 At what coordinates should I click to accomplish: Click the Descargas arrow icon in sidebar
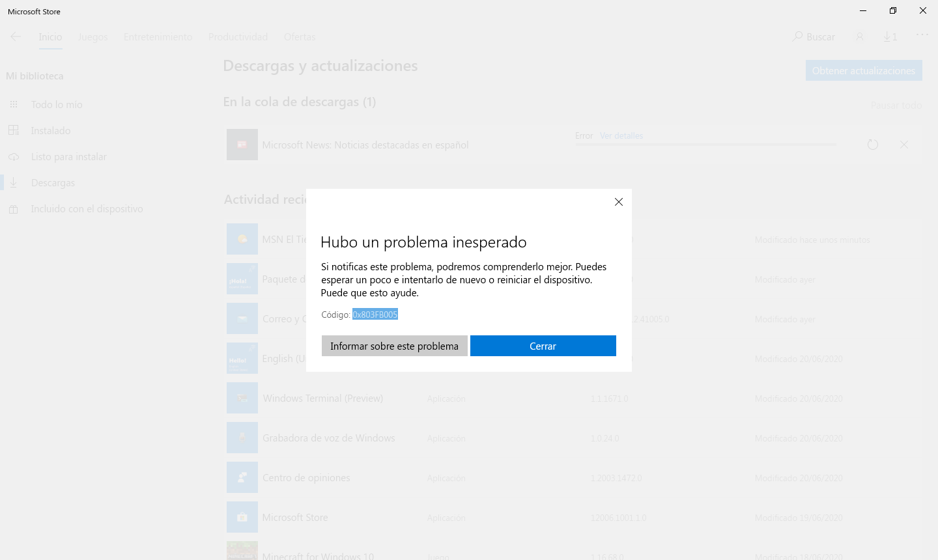(x=14, y=182)
